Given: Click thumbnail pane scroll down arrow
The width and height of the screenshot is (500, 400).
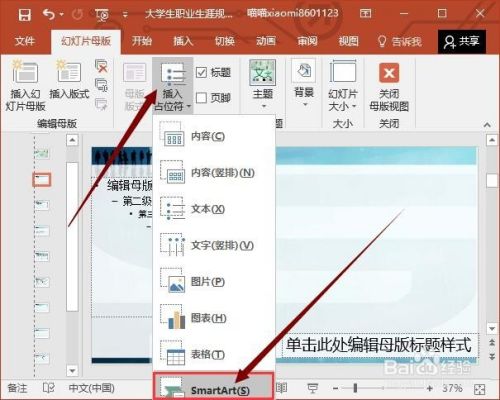Looking at the screenshot, I should click(72, 370).
